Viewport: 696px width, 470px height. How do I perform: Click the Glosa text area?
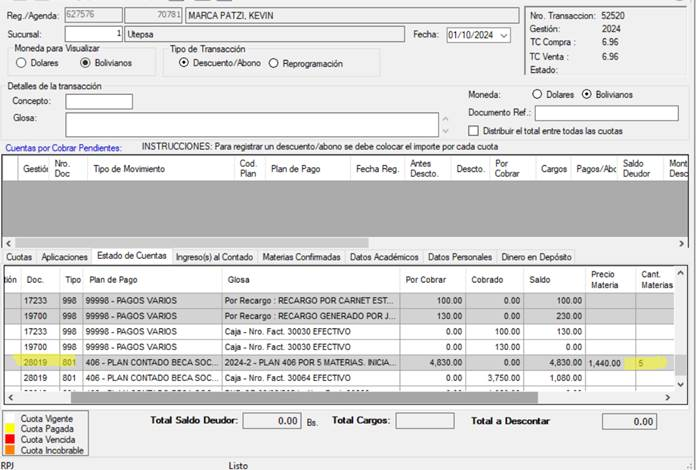252,125
